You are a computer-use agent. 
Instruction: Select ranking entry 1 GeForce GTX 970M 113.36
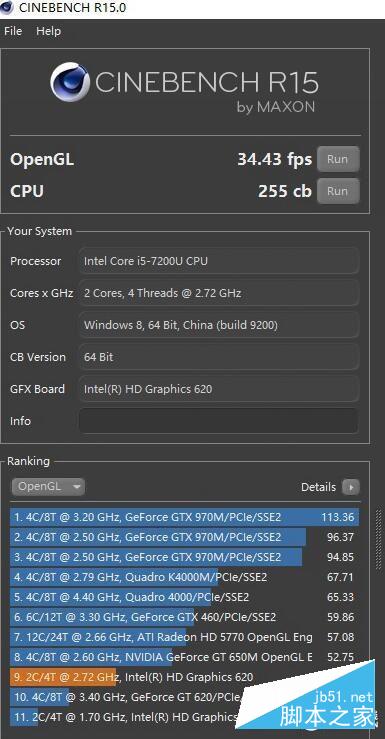pyautogui.click(x=184, y=517)
